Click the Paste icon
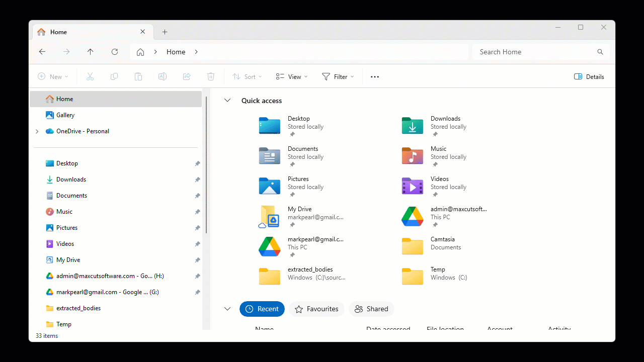Viewport: 644px width, 362px height. pyautogui.click(x=138, y=76)
